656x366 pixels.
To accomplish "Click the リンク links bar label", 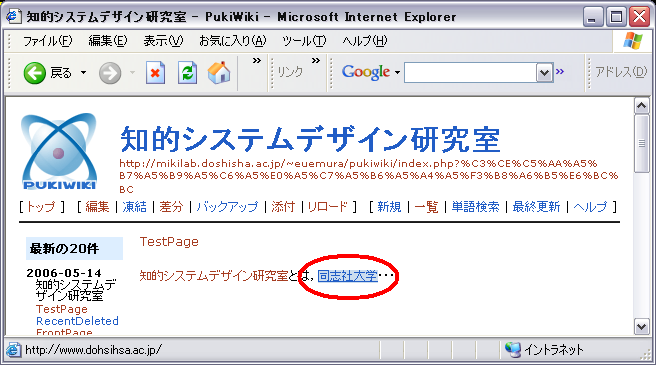I will (290, 72).
